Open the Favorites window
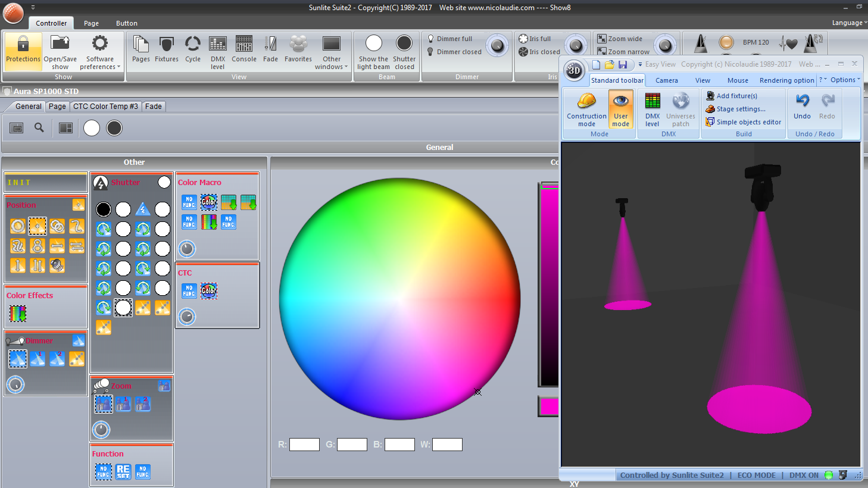The width and height of the screenshot is (868, 488). 298,49
